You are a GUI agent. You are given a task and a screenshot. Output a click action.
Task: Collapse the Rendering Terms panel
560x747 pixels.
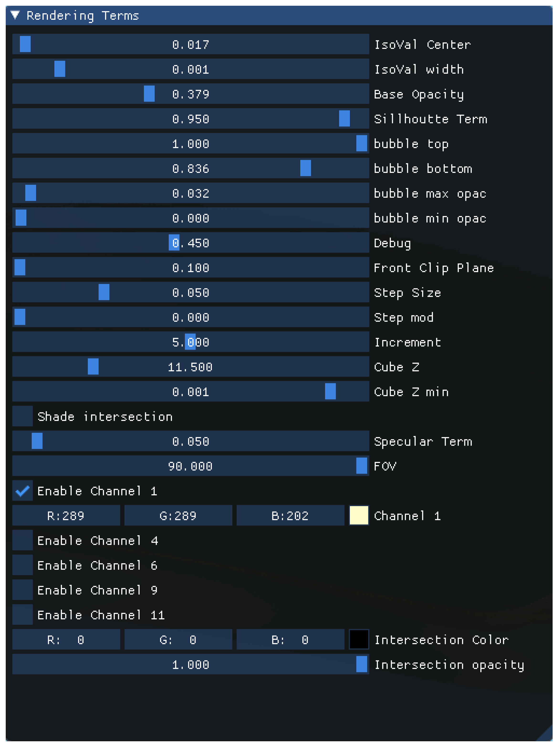pyautogui.click(x=15, y=15)
